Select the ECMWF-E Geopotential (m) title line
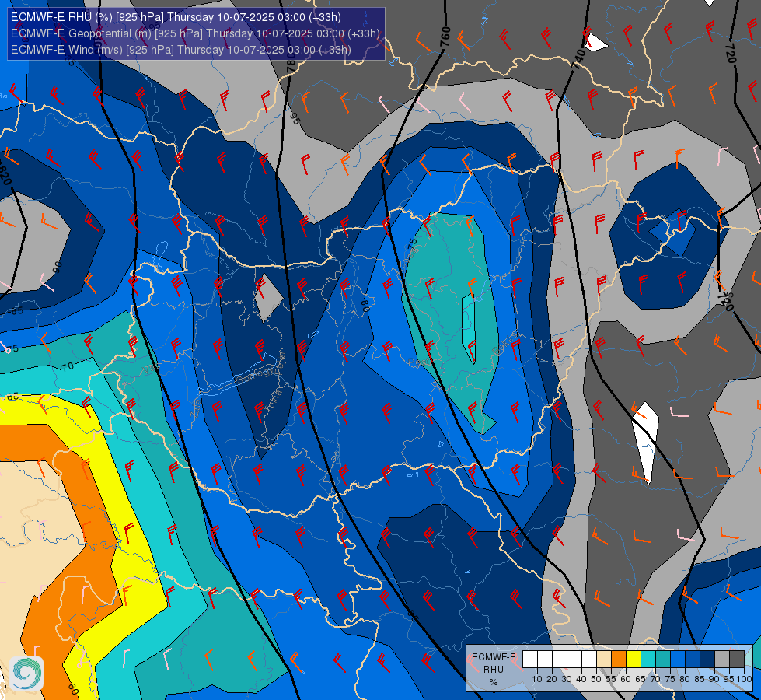The height and width of the screenshot is (700, 761). 195,33
